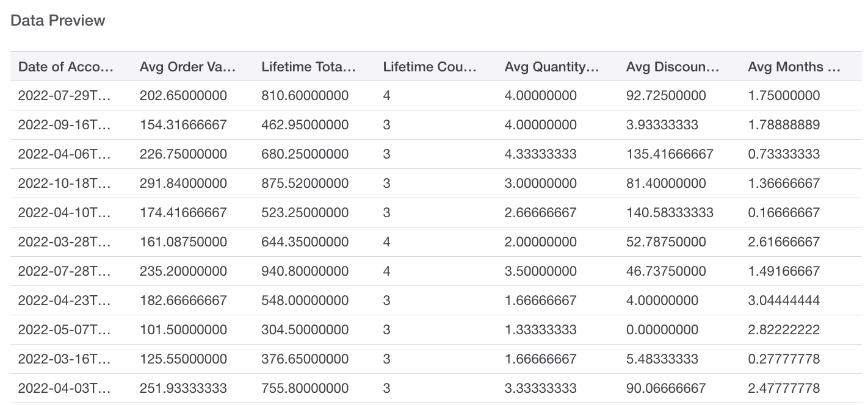
Task: Click avg order value 101.50000000
Action: (x=183, y=330)
